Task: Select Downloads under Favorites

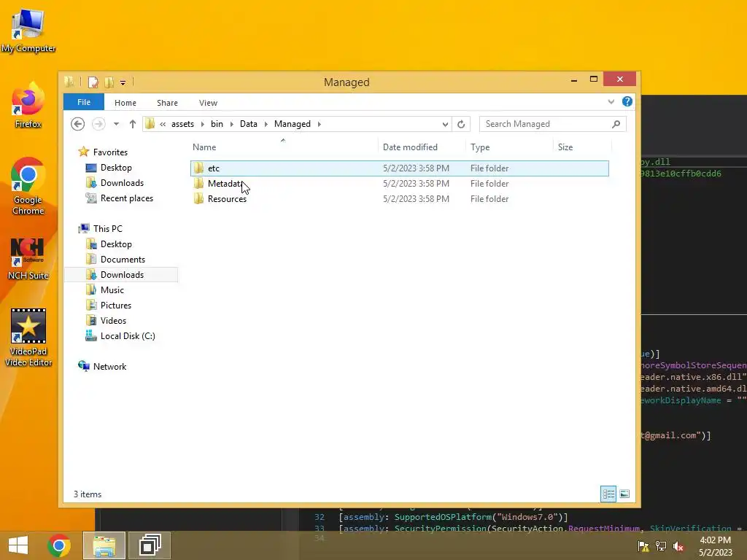Action: (122, 183)
